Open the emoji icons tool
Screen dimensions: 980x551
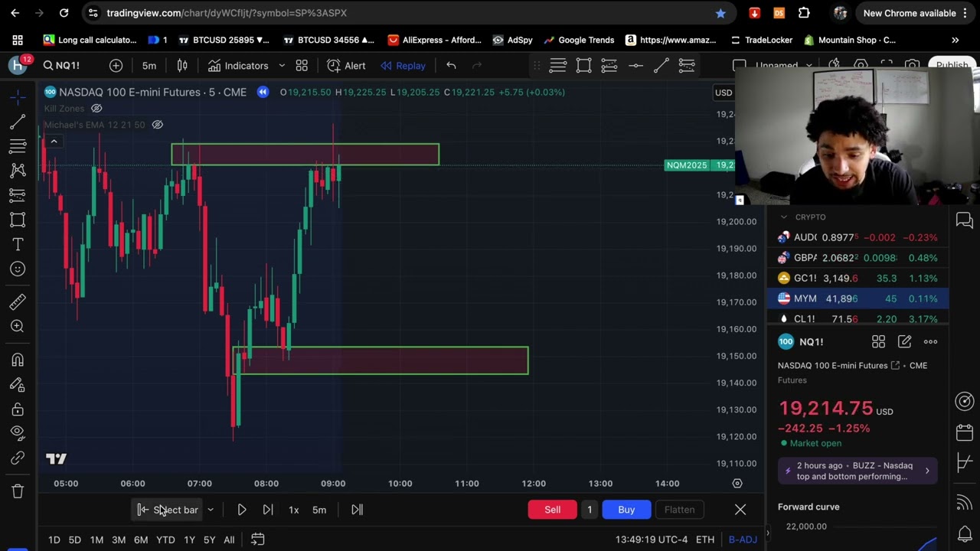[x=18, y=269]
